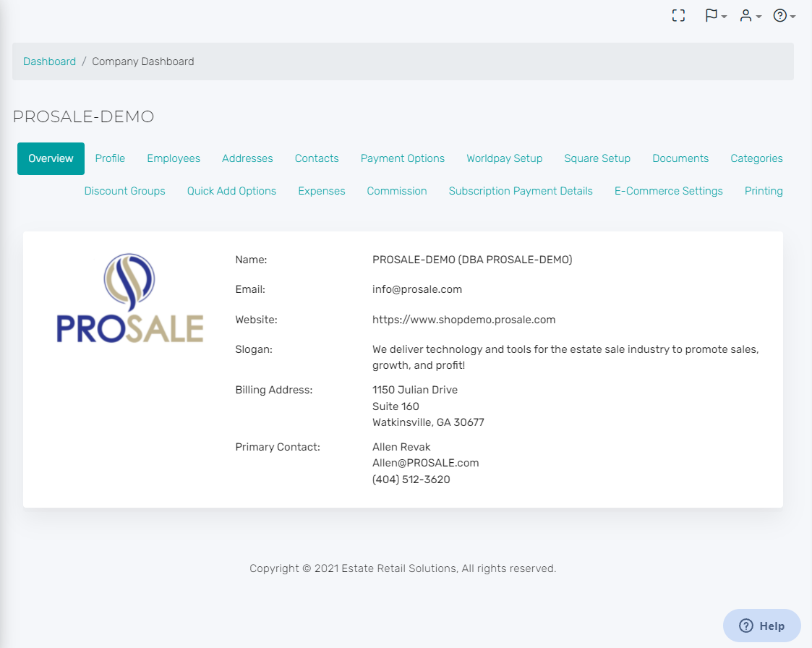
Task: Click the Allen Revak contact name
Action: 401,447
